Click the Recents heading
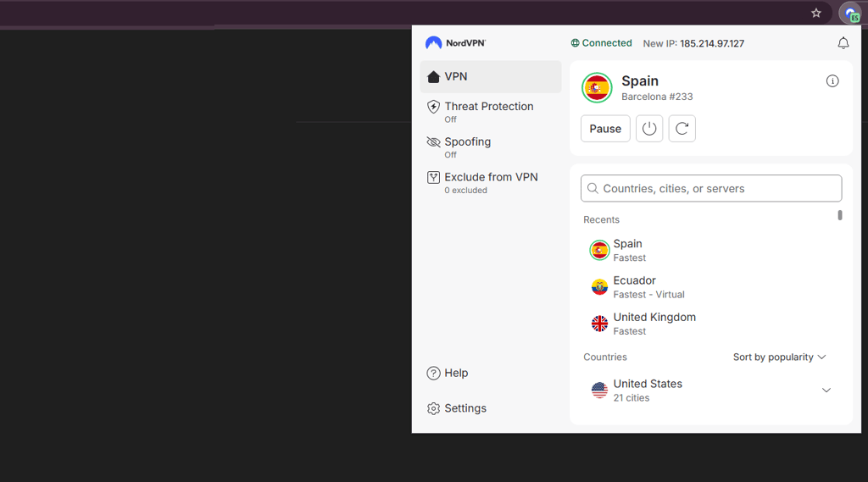868x482 pixels. 601,219
